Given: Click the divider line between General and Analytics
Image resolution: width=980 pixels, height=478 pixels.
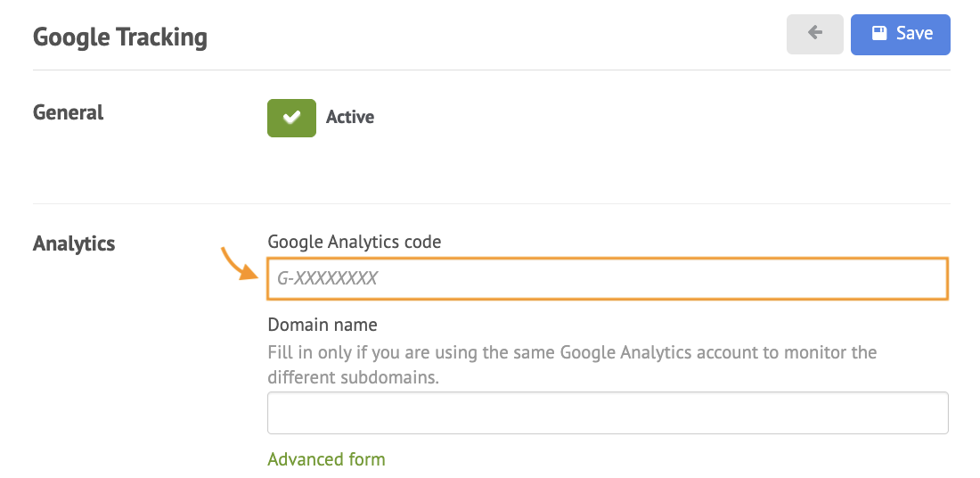Looking at the screenshot, I should point(491,203).
